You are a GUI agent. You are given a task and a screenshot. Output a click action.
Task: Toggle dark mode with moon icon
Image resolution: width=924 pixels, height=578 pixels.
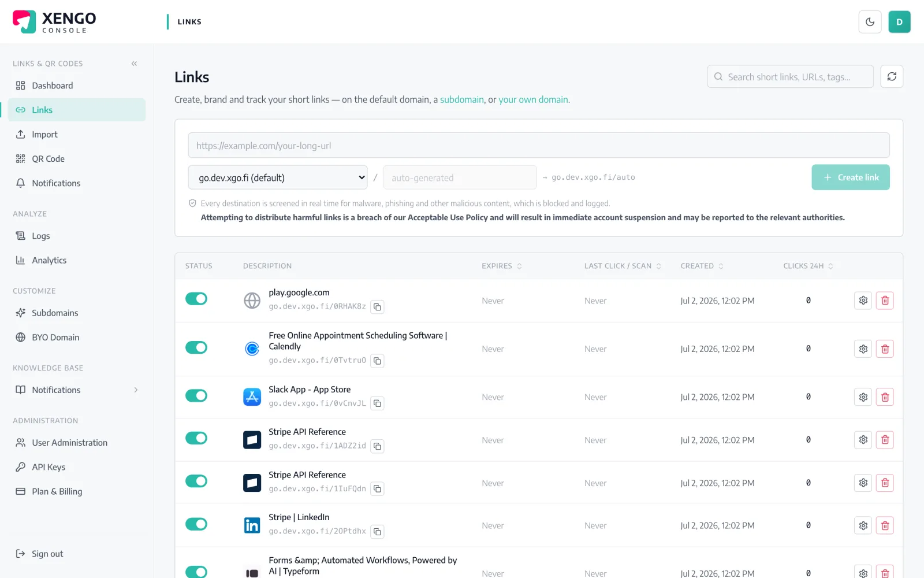(x=870, y=22)
